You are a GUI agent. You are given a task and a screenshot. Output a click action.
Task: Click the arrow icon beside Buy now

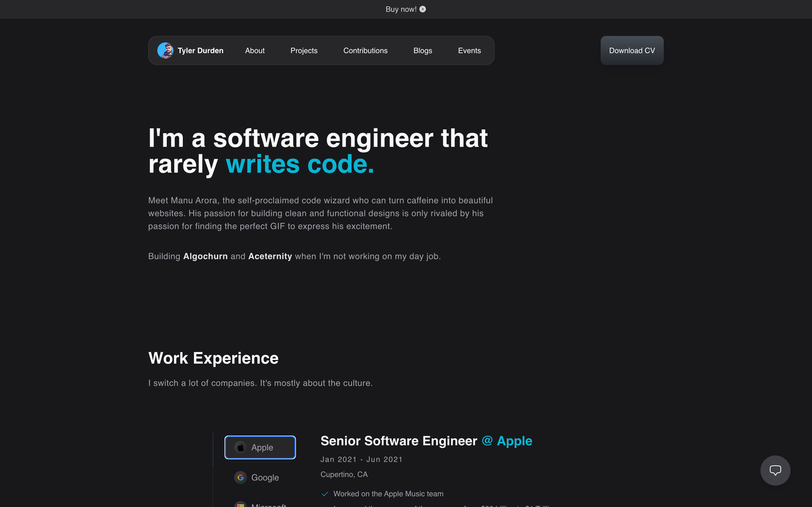point(422,10)
